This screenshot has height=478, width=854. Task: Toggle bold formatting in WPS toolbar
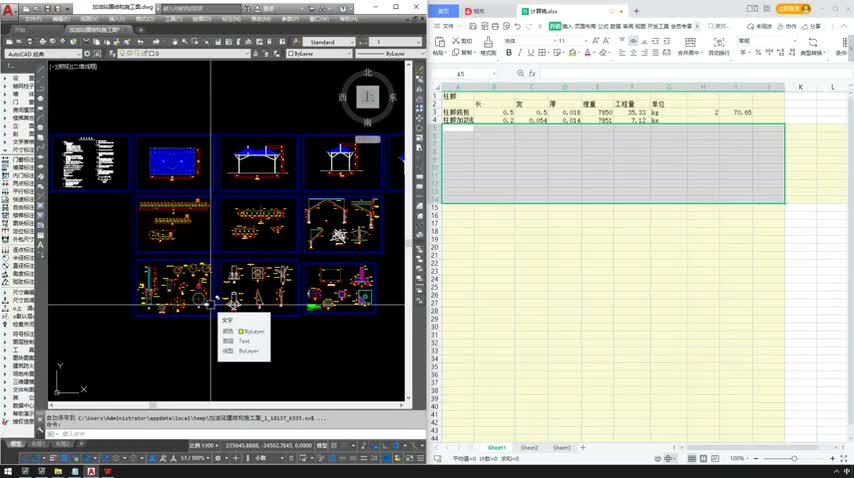coord(508,52)
